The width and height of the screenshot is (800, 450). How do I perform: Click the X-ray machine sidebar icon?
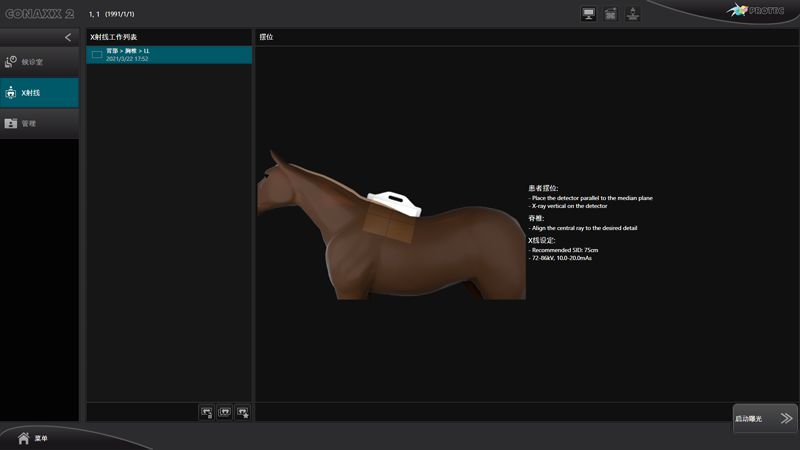(x=11, y=93)
